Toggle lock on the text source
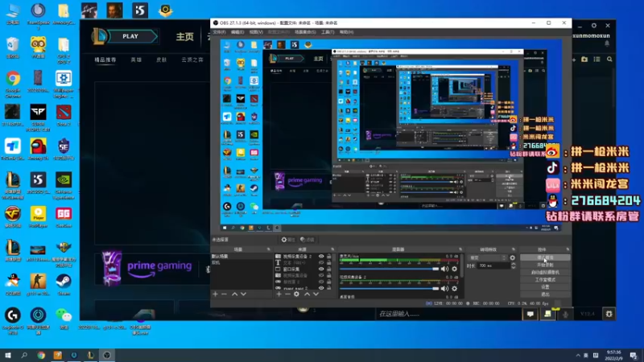This screenshot has height=362, width=644. tap(329, 263)
